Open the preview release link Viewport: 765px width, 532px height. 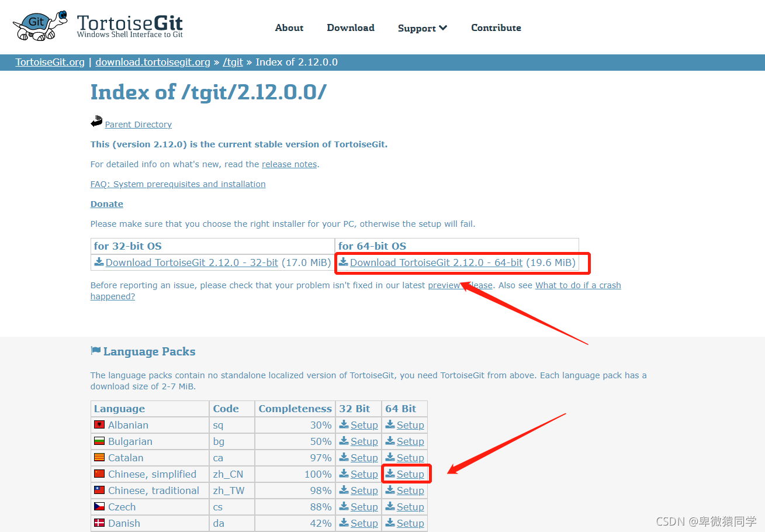(461, 285)
